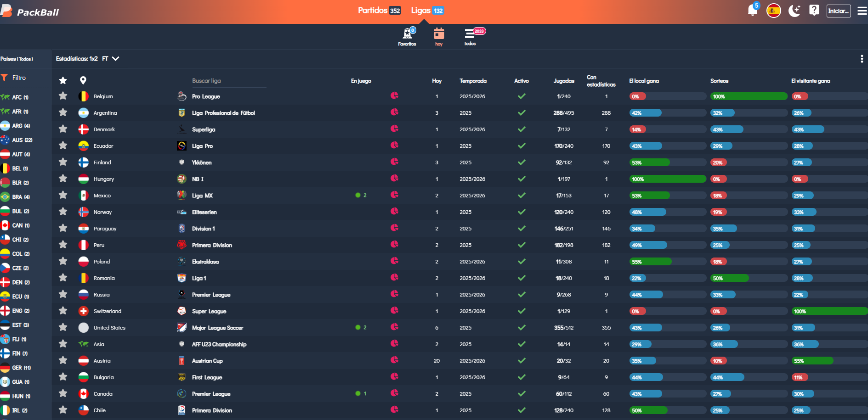
Task: Click the Iniciar login button
Action: click(x=839, y=11)
